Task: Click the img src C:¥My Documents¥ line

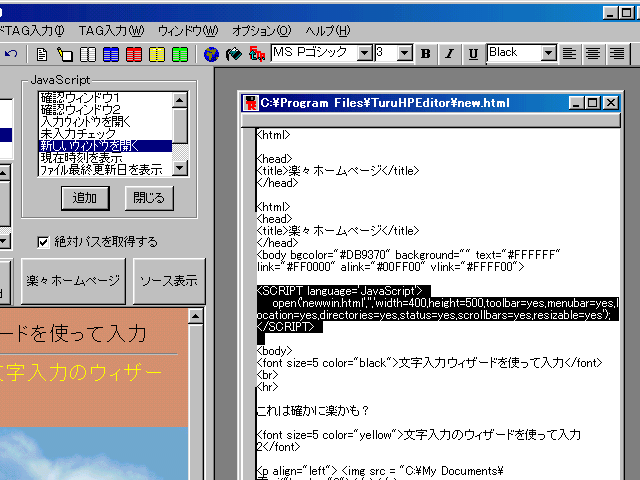Action: (x=380, y=471)
